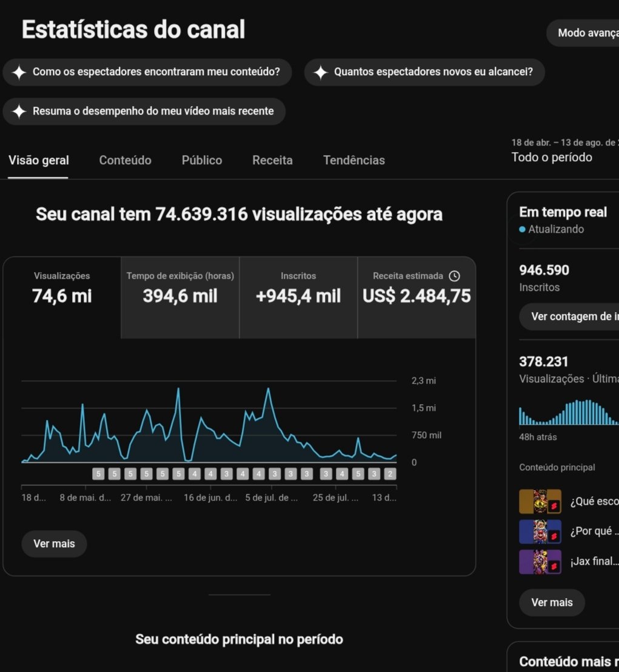
Task: Click the 74.639.316 visualizações headline
Action: (239, 215)
